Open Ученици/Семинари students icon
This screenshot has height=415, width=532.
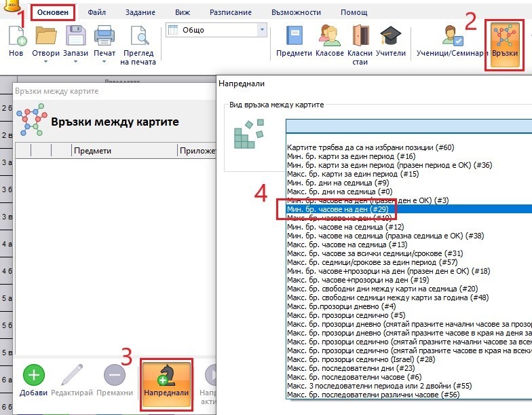(452, 35)
